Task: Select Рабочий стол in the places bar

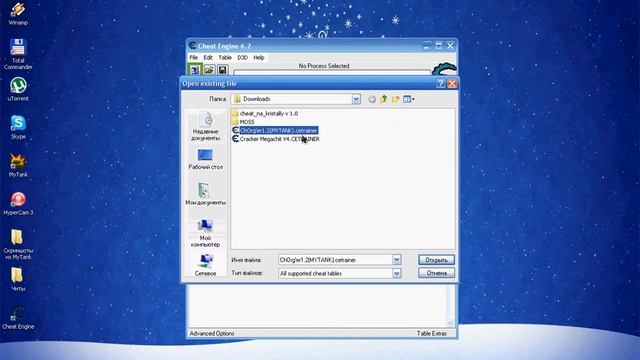Action: (x=205, y=160)
